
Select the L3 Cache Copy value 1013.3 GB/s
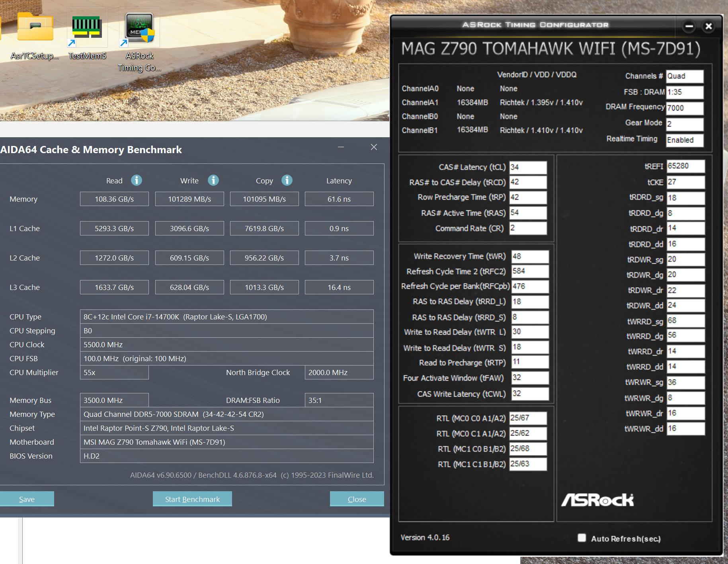pyautogui.click(x=264, y=287)
